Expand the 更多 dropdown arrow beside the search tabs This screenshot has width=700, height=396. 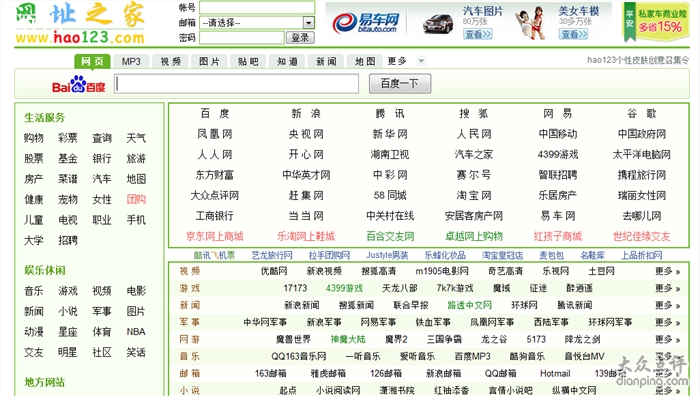point(421,61)
